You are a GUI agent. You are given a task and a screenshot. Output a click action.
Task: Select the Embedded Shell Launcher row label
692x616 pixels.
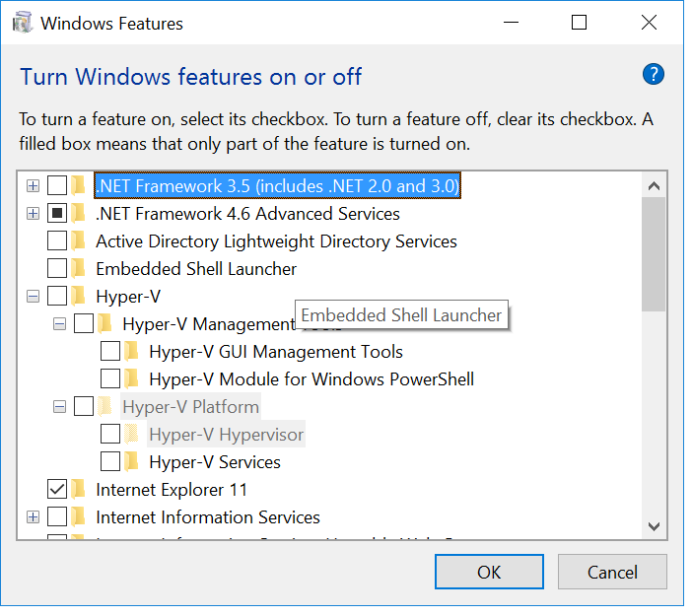[x=196, y=268]
